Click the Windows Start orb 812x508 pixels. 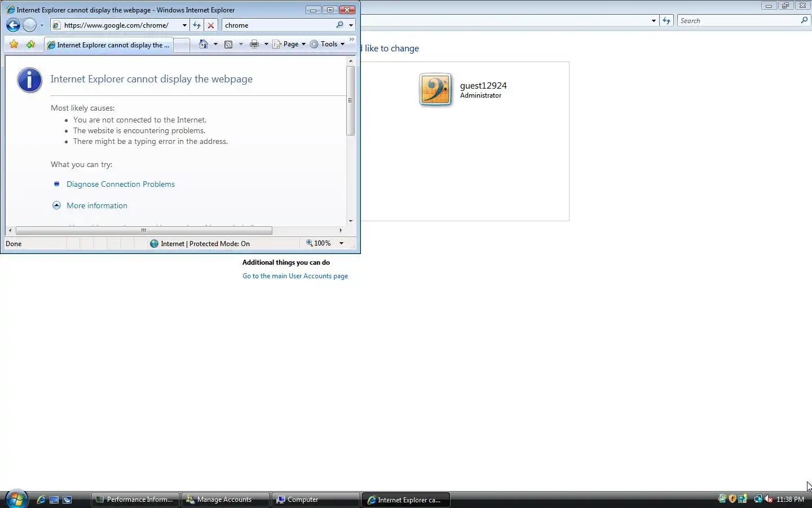click(x=16, y=499)
